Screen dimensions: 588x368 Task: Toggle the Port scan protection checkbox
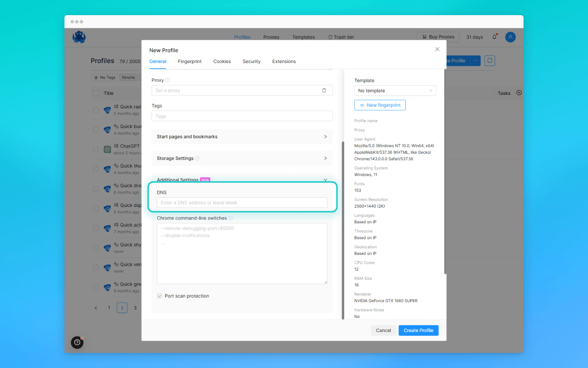(x=160, y=296)
